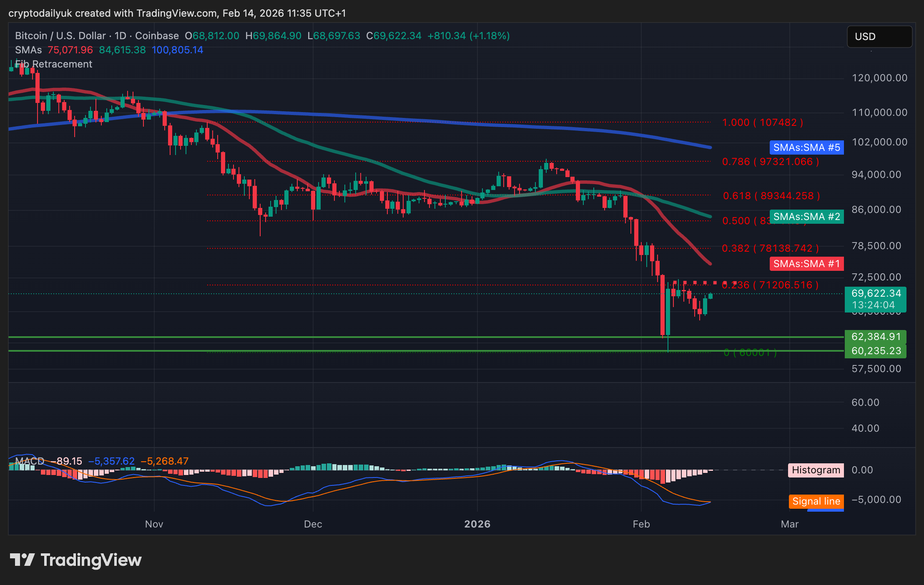The width and height of the screenshot is (924, 585).
Task: Click the SMA value 100,805.14 in blue
Action: (x=177, y=50)
